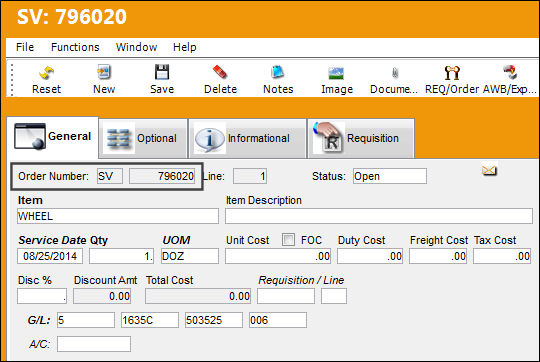Click the Disc % input field
This screenshot has height=362, width=540.
pos(42,296)
